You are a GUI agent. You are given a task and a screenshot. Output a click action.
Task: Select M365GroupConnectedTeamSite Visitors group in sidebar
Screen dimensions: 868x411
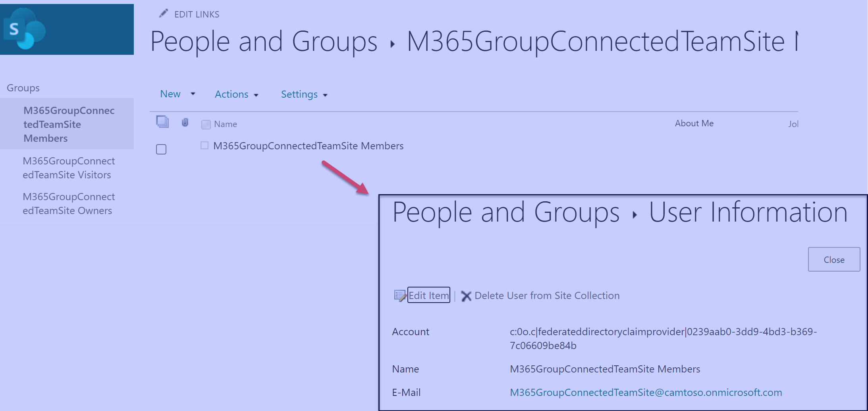[x=69, y=168]
